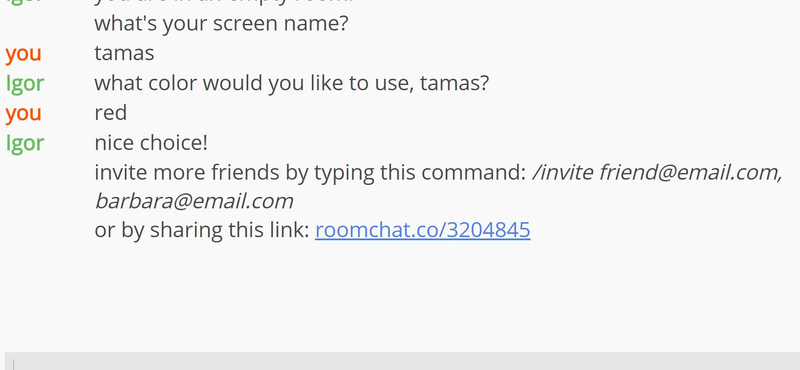Click the 'you' name beside 'tamas'
This screenshot has width=800, height=370.
click(x=23, y=54)
